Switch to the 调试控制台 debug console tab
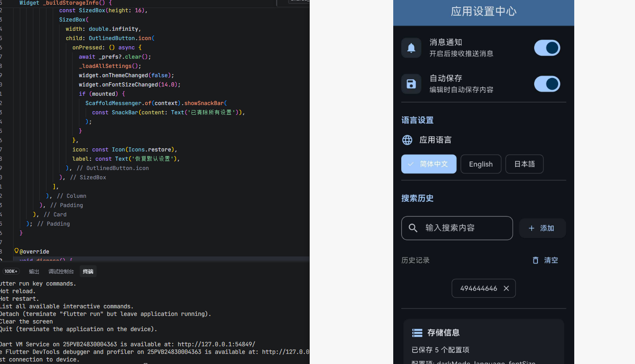635x364 pixels. (61, 272)
